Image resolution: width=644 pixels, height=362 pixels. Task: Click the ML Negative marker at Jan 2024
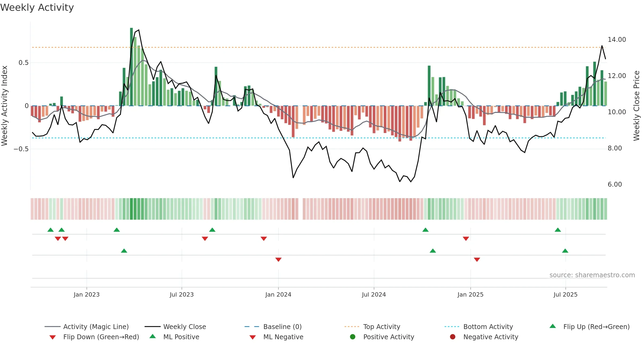tap(279, 260)
